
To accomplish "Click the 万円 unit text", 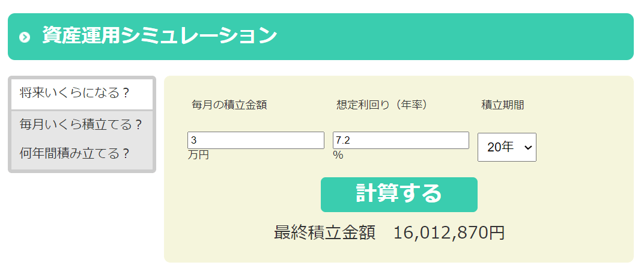I will tap(198, 156).
